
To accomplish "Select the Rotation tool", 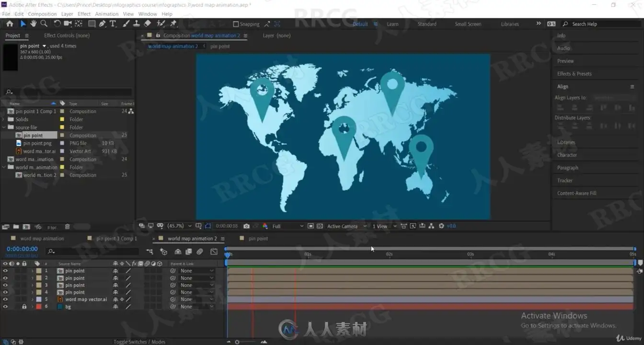I will pyautogui.click(x=57, y=23).
